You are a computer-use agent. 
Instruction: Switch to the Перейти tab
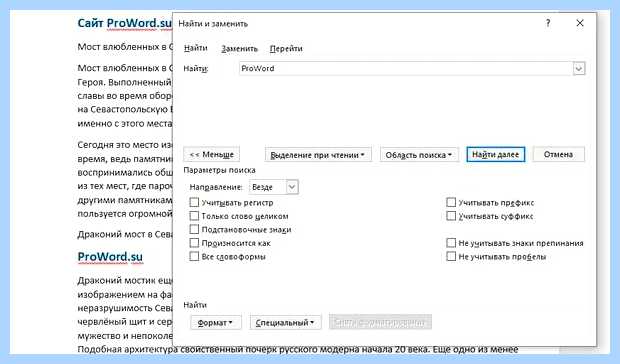coord(286,49)
